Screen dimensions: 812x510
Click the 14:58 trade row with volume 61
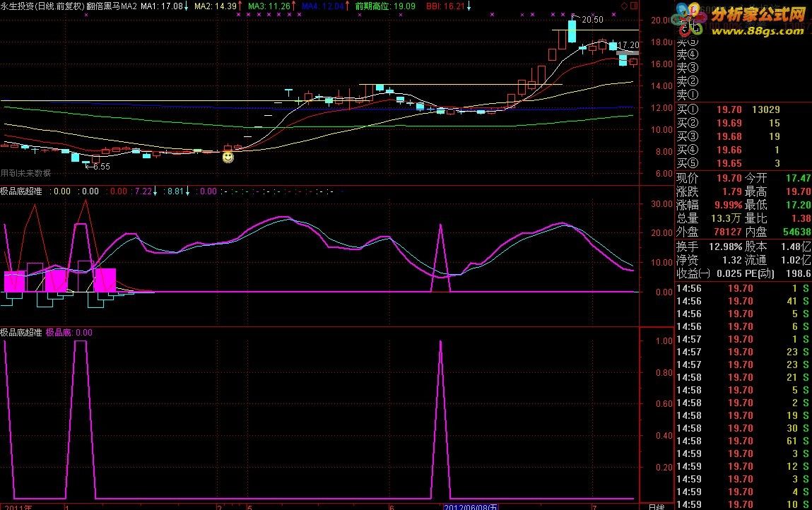(743, 441)
